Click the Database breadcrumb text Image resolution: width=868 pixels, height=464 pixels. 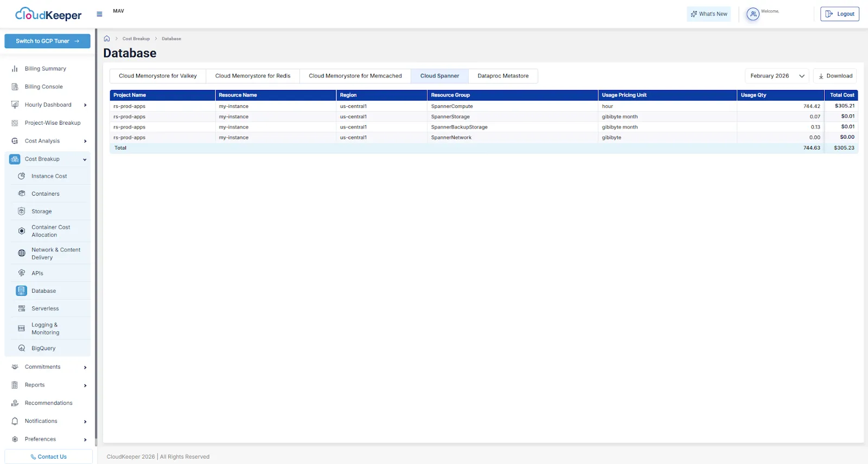(171, 38)
